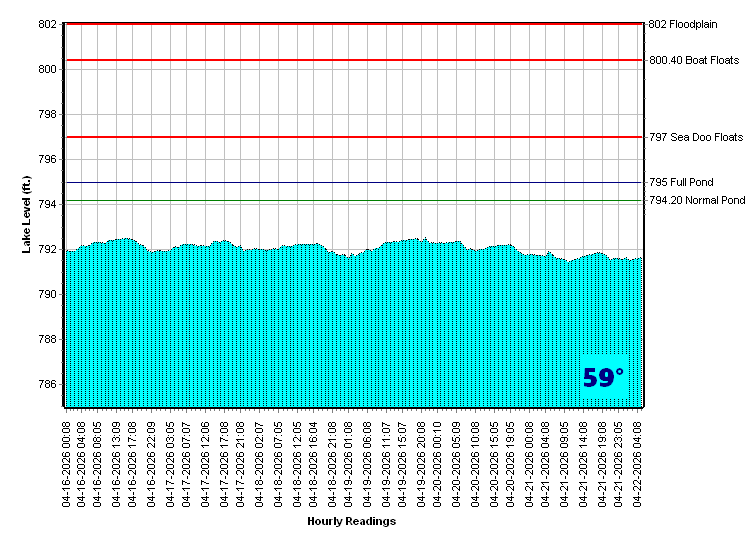This screenshot has height=550, width=750.
Task: Click the 786 value on the y-axis
Action: point(48,385)
